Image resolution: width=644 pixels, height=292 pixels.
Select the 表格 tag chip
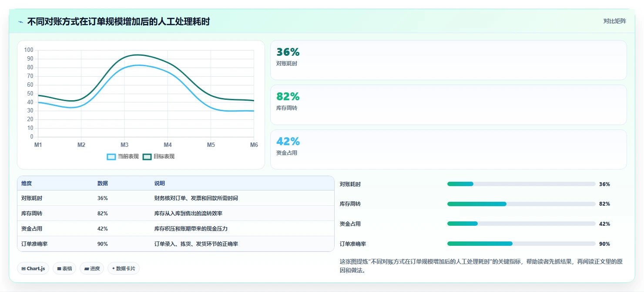pos(64,268)
